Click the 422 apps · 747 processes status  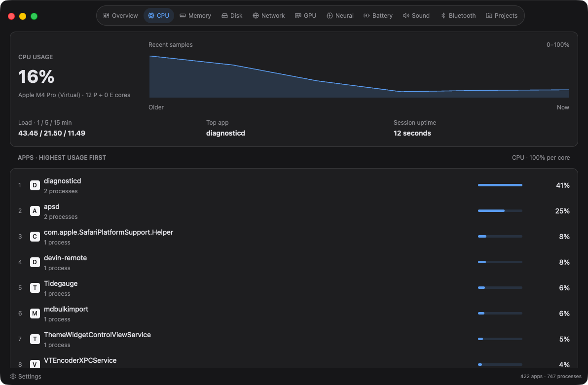pos(551,377)
